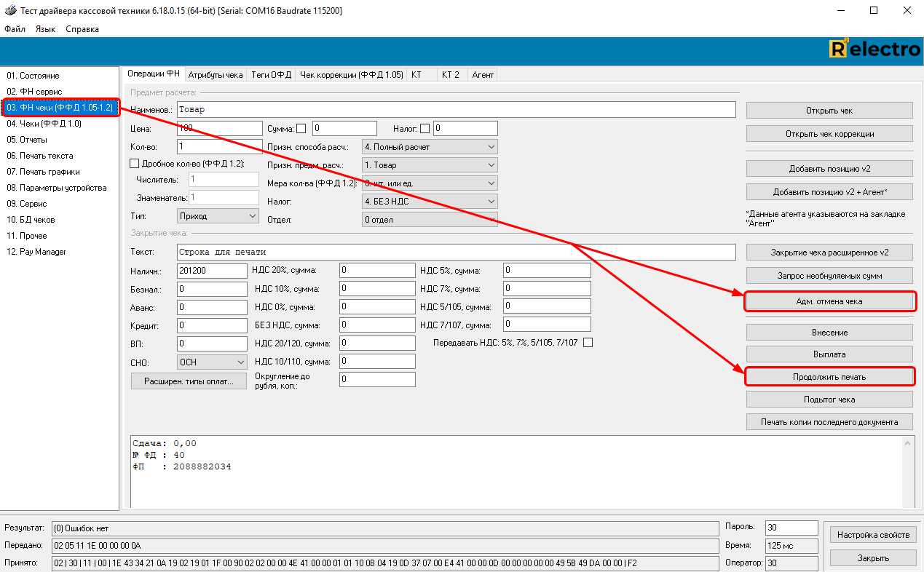Select 05. Отчеты in the left list
Image resolution: width=924 pixels, height=572 pixels.
click(27, 140)
